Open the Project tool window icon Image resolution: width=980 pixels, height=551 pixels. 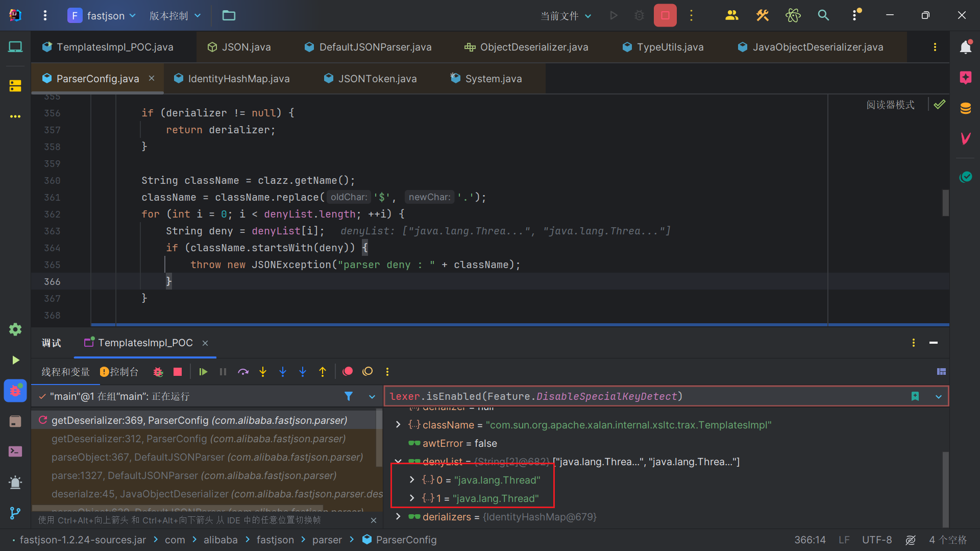15,47
